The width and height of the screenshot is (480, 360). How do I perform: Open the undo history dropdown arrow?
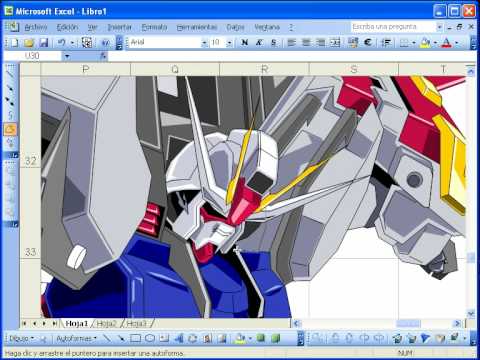click(x=71, y=43)
